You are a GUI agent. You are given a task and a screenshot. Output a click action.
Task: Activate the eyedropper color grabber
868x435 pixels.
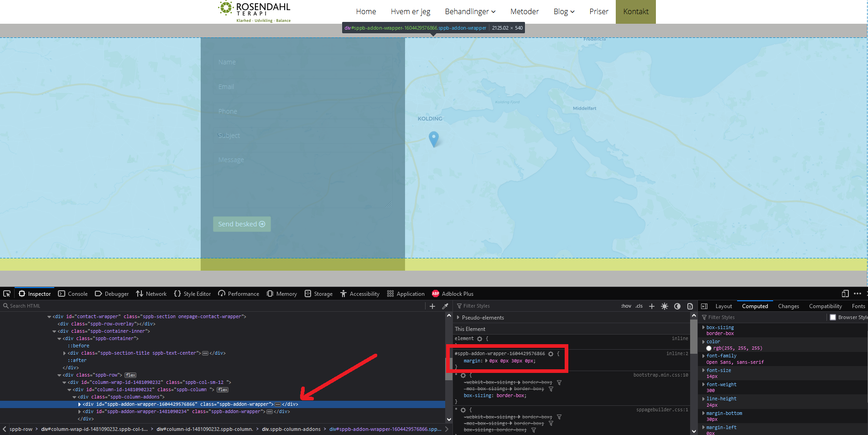445,306
